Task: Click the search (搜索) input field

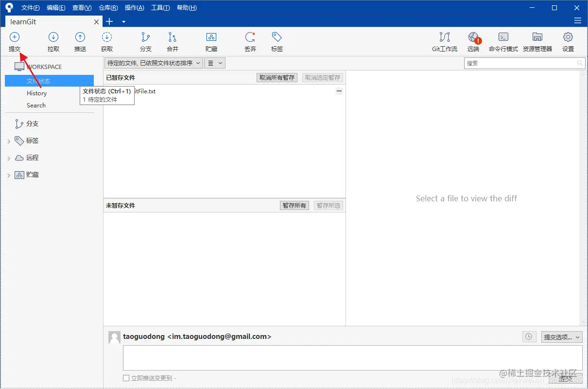Action: [x=525, y=63]
